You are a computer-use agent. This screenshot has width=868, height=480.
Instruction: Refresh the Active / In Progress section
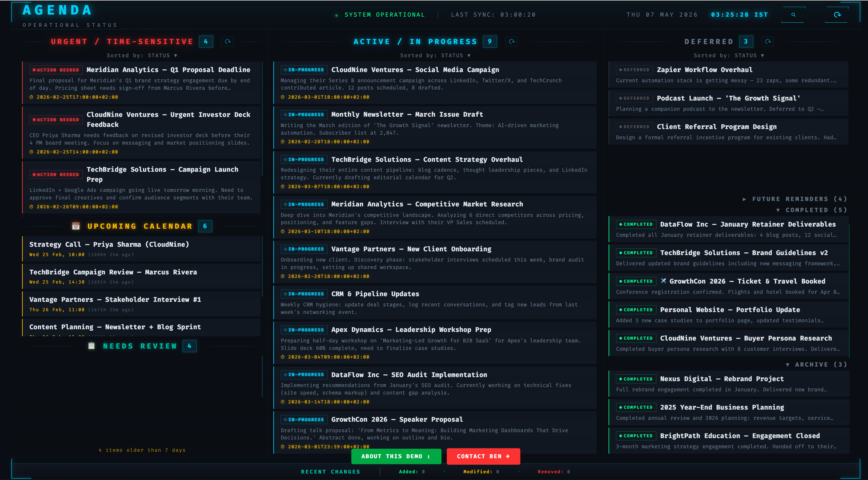tap(512, 41)
